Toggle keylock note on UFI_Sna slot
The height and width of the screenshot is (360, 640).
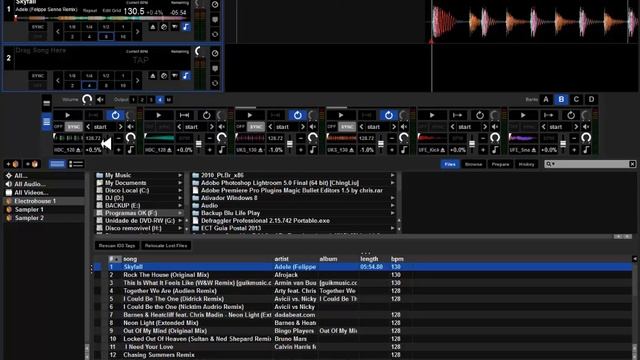[x=586, y=150]
